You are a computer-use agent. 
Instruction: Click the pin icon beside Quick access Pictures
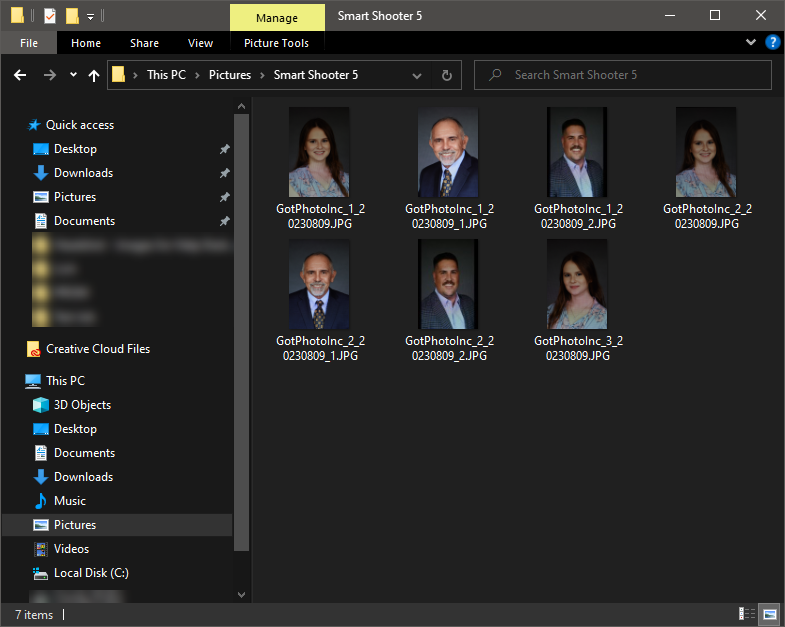(x=224, y=197)
